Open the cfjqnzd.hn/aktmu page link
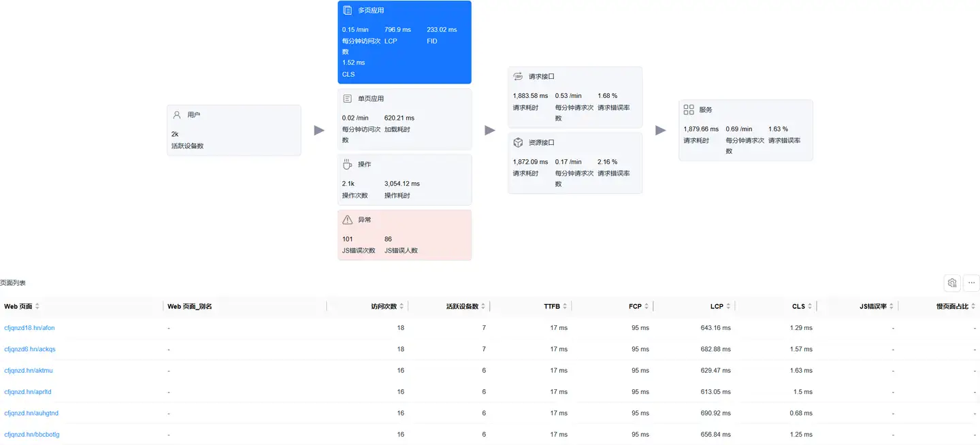This screenshot has width=980, height=445. tap(28, 371)
